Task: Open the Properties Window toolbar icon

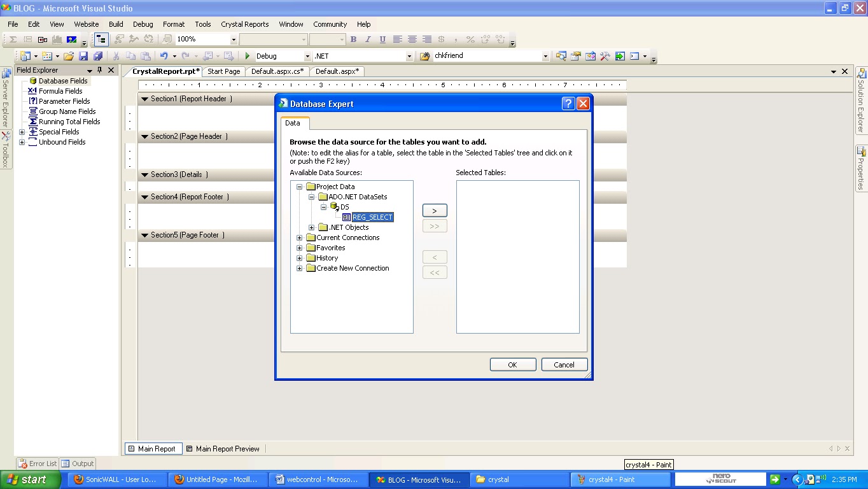Action: coord(575,56)
